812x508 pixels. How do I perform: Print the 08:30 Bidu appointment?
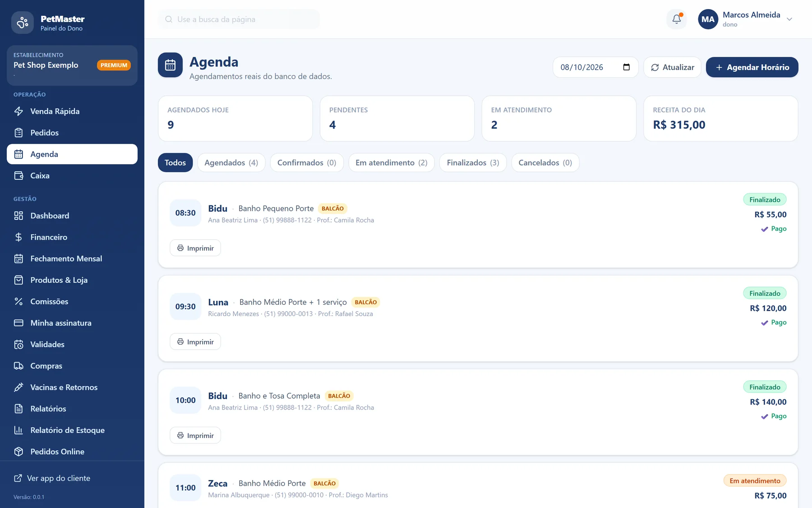(x=195, y=248)
